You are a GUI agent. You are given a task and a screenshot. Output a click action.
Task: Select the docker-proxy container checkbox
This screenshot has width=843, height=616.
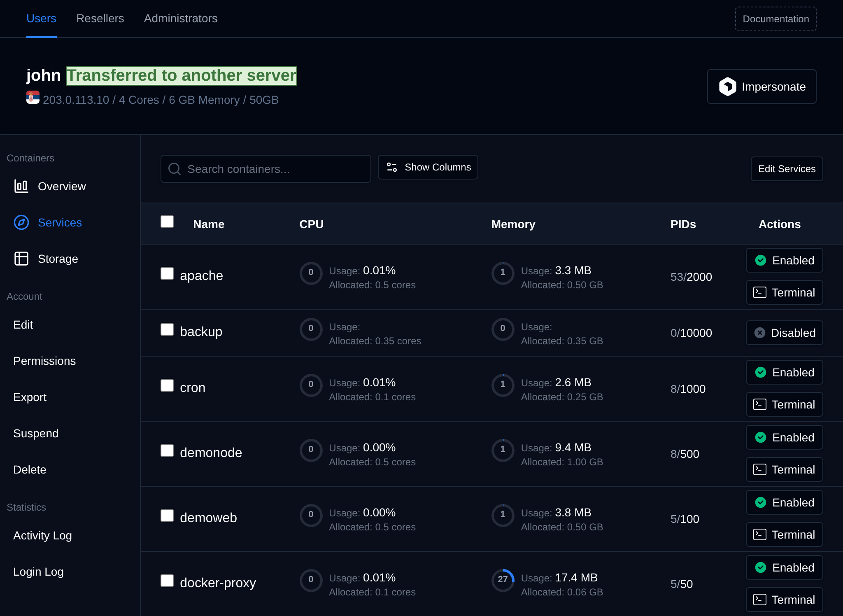click(x=167, y=581)
